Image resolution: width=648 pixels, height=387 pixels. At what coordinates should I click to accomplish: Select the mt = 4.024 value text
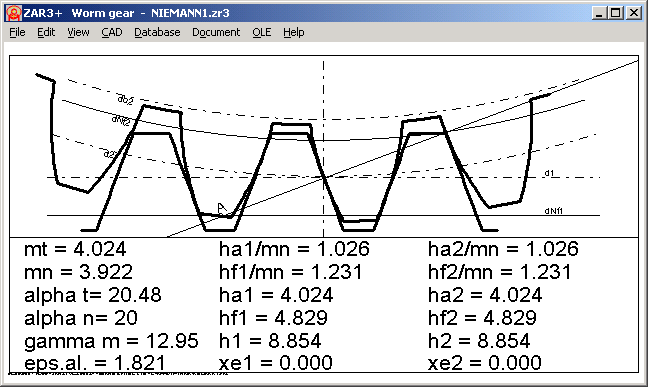[x=75, y=249]
